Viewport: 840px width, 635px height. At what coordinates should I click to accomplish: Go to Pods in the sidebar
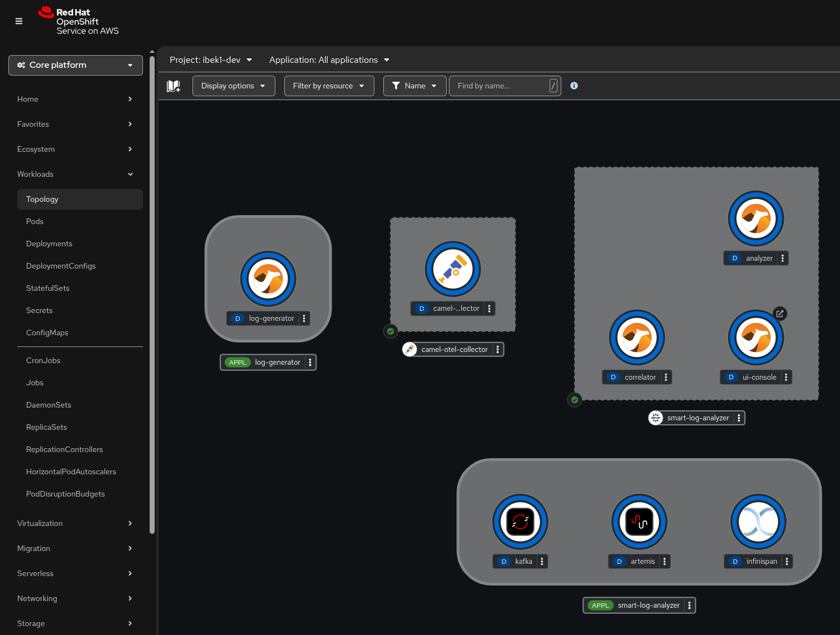80,221
